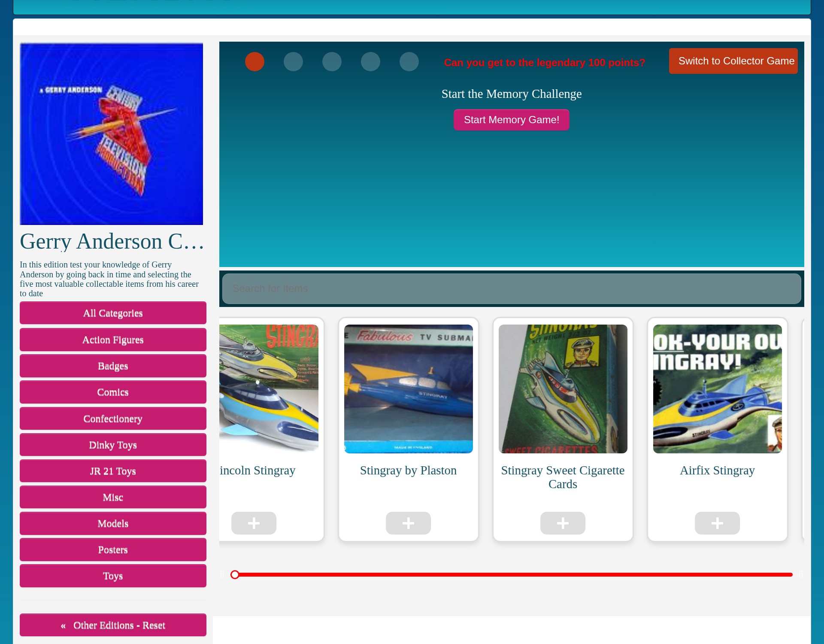The height and width of the screenshot is (644, 824).
Task: Click the red item carousel slider handle
Action: [x=235, y=574]
